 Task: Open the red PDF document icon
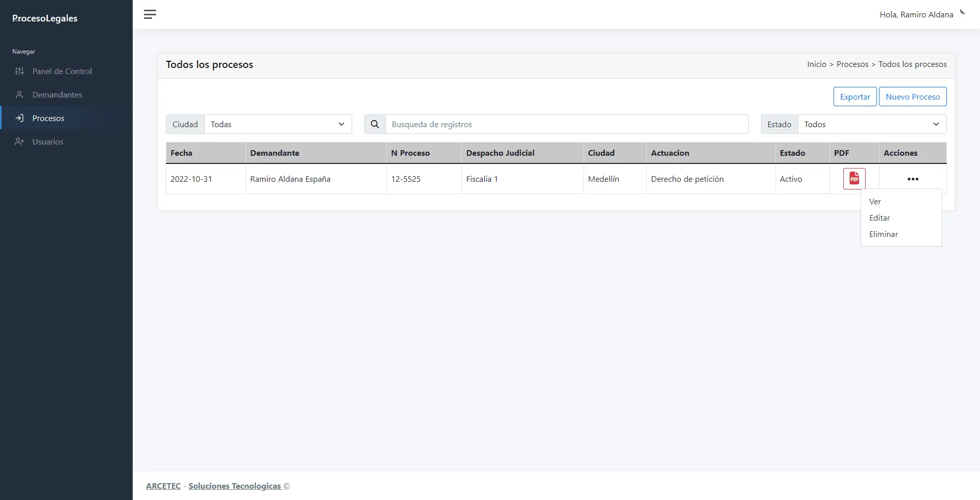[x=854, y=179]
